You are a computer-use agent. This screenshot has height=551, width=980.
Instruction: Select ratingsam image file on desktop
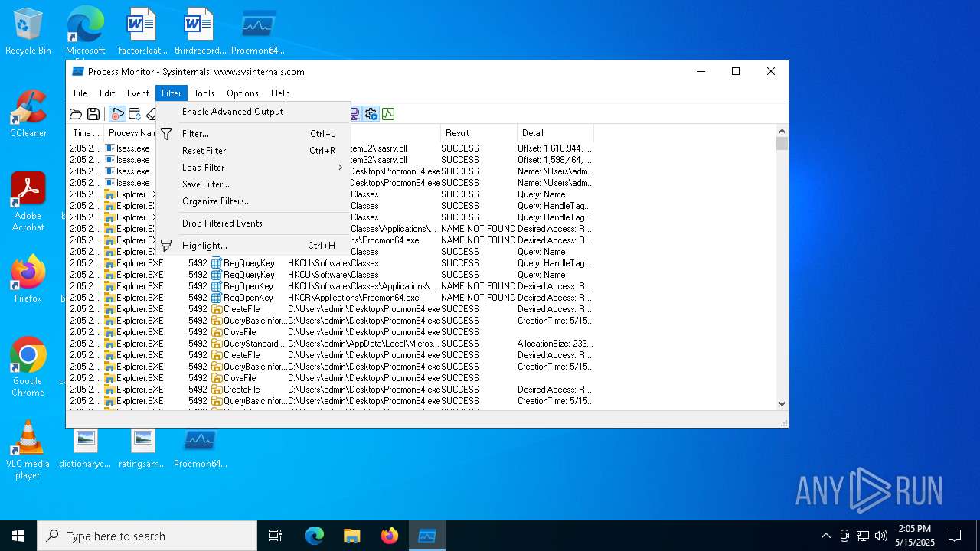142,448
